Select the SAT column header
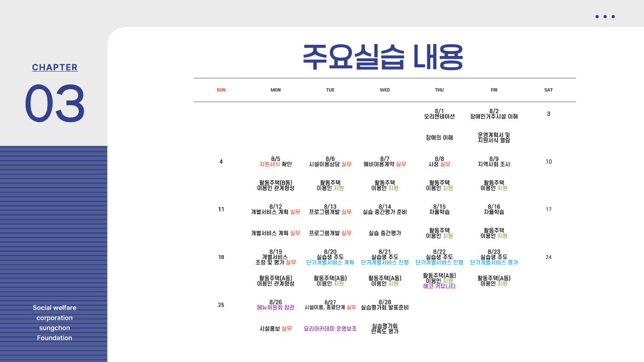 tap(548, 90)
